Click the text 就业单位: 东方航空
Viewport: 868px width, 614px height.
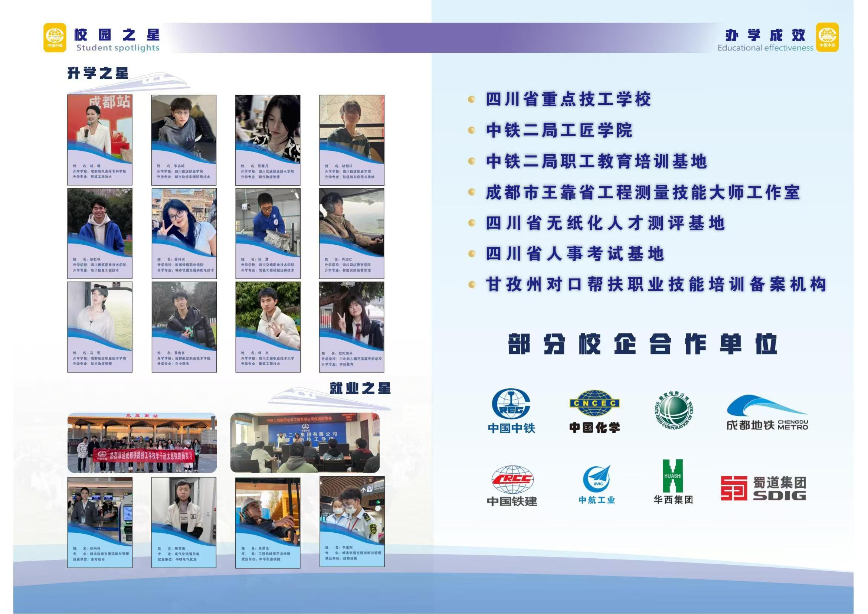[x=88, y=559]
